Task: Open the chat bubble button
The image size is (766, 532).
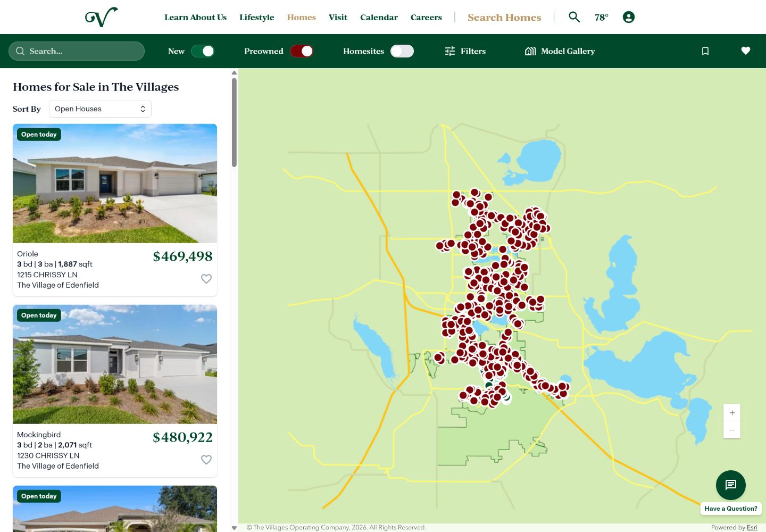Action: (x=731, y=485)
